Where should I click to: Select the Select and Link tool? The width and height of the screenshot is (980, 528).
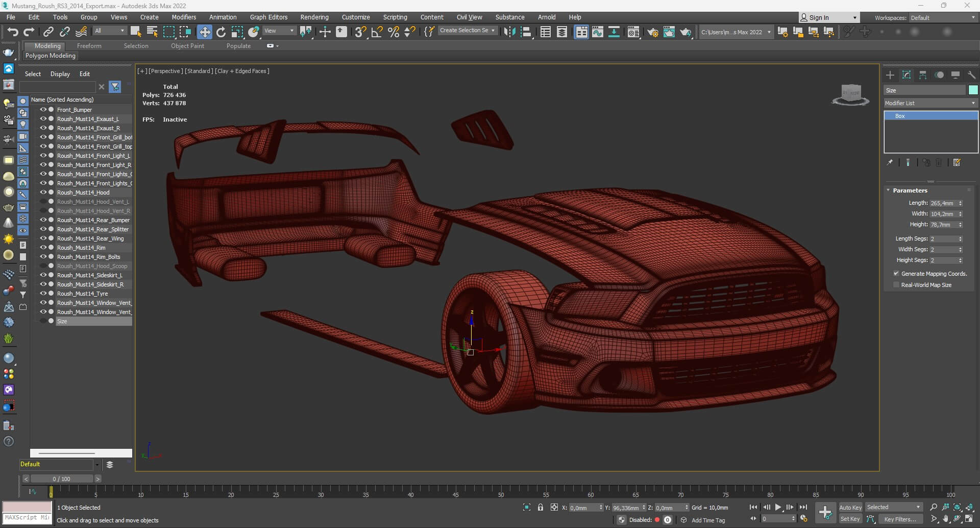[48, 32]
